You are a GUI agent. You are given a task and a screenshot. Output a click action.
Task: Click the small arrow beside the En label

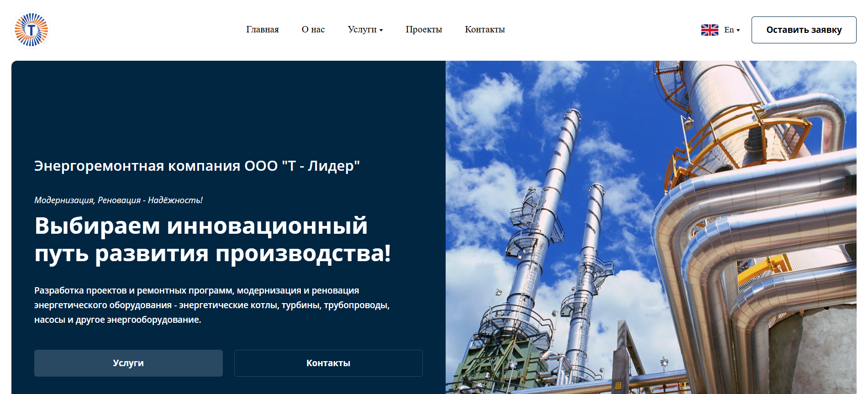click(x=738, y=31)
